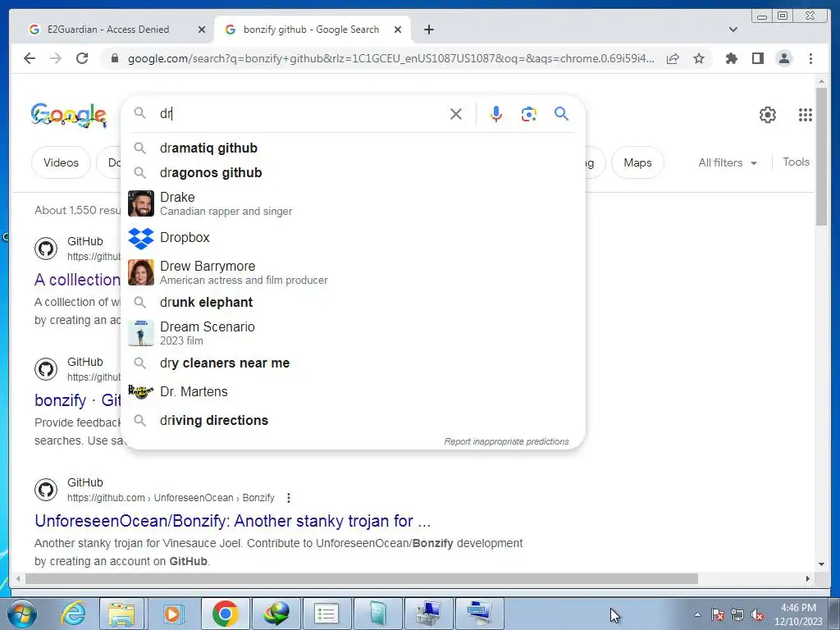Share this page from address bar
The image size is (840, 630).
point(673,58)
